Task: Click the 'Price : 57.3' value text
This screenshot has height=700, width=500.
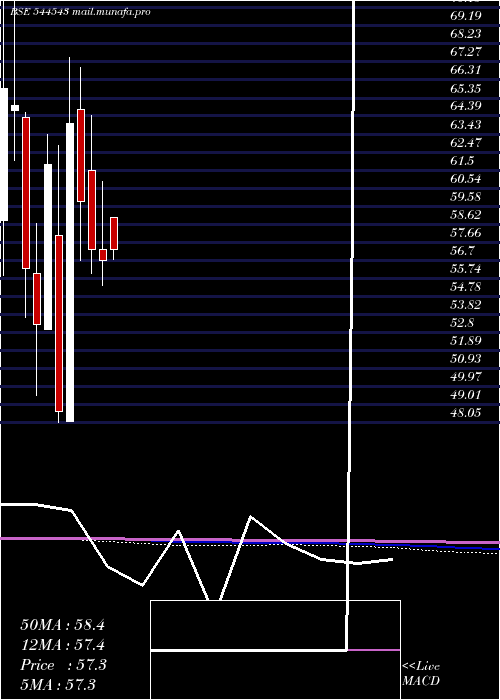Action: click(63, 665)
